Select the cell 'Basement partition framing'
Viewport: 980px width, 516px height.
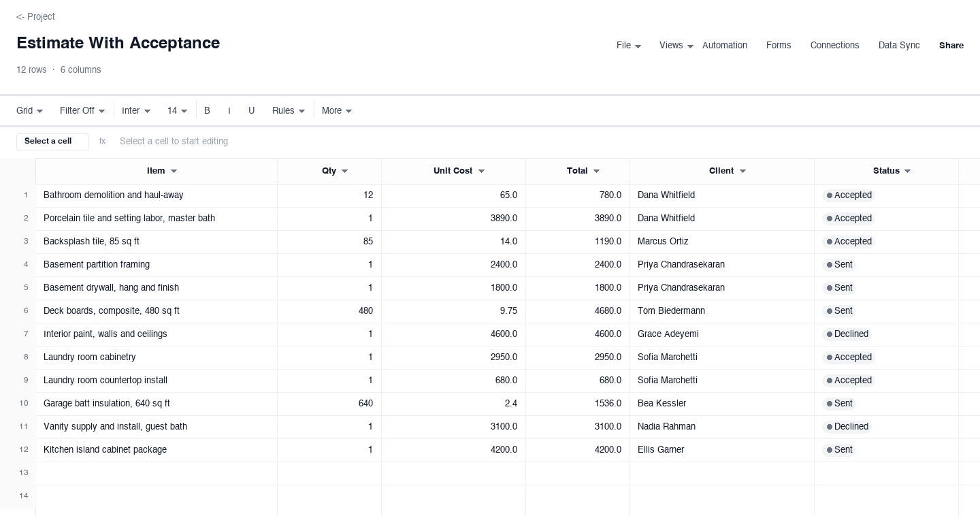[157, 265]
